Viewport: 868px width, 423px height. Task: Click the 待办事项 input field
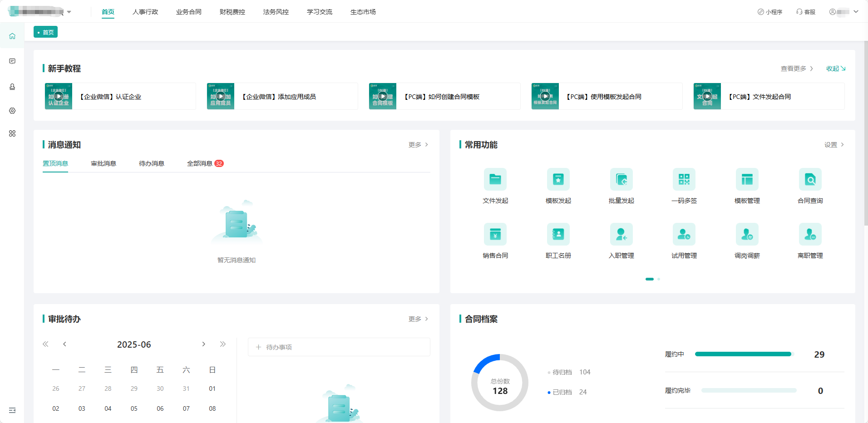point(339,347)
